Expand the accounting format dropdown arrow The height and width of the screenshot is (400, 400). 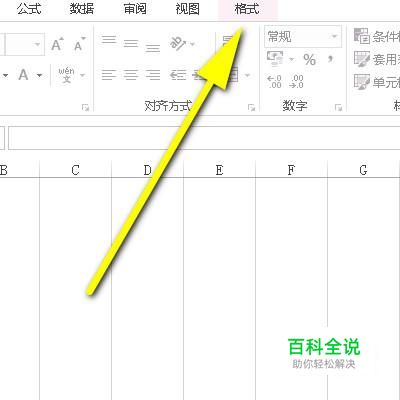coord(292,59)
